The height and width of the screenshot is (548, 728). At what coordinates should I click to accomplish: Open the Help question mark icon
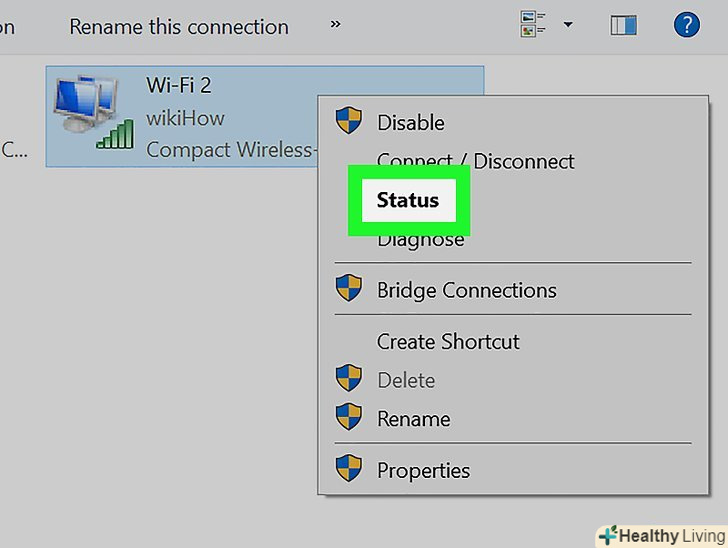(686, 25)
